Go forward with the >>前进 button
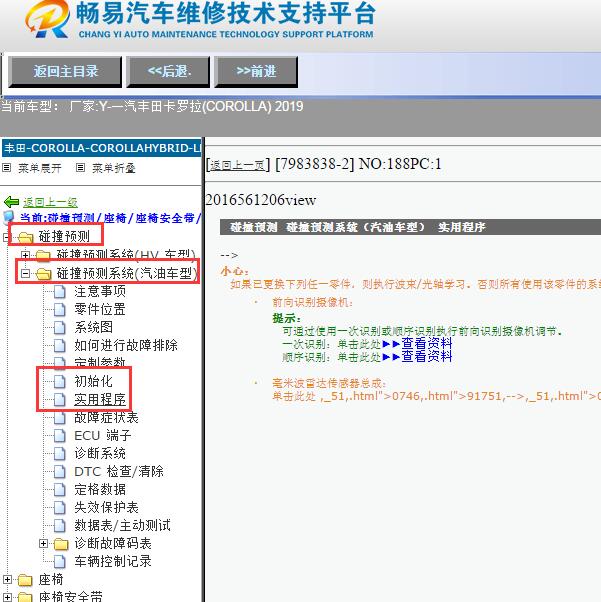Viewport: 601px width, 602px height. tap(256, 72)
